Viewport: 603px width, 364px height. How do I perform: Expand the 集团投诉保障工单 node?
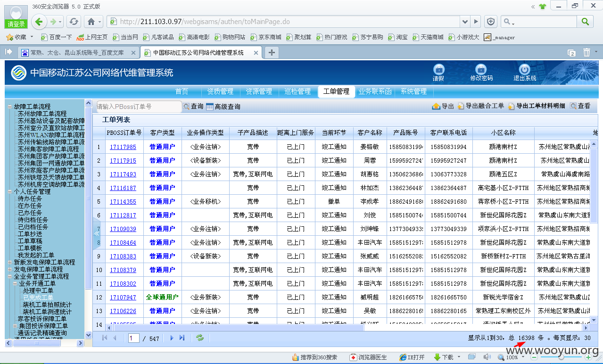click(x=15, y=326)
